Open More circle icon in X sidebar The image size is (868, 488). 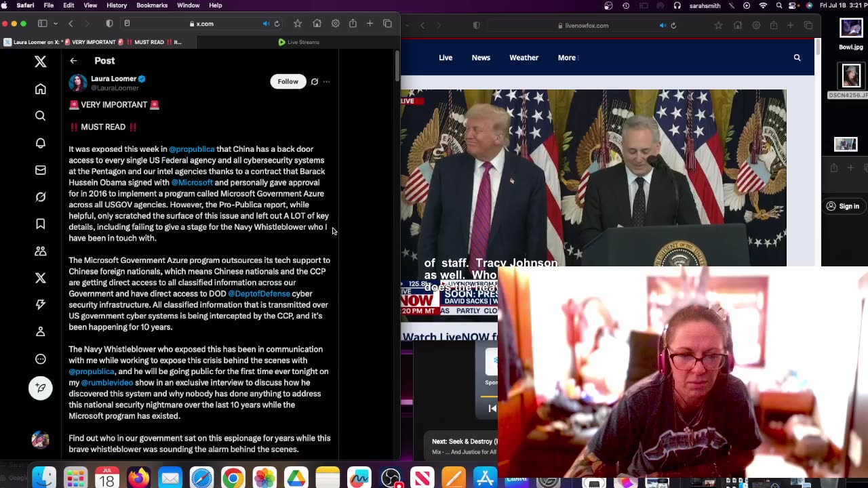[41, 359]
